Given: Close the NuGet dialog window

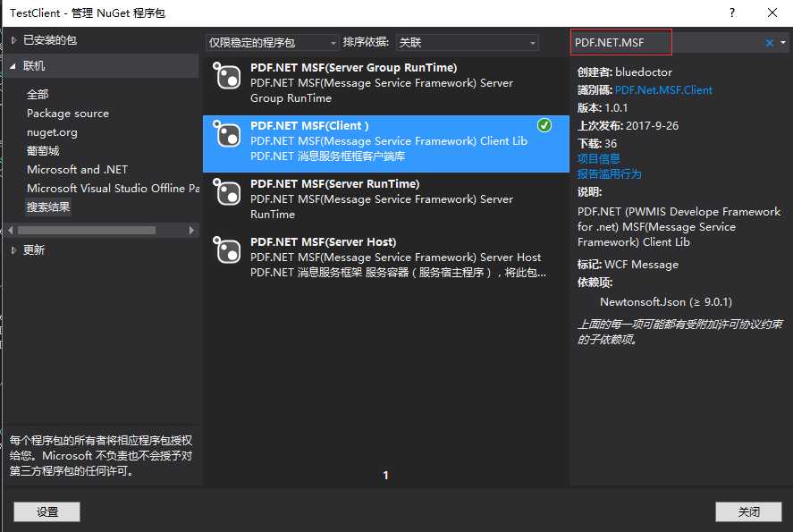Looking at the screenshot, I should tap(772, 13).
